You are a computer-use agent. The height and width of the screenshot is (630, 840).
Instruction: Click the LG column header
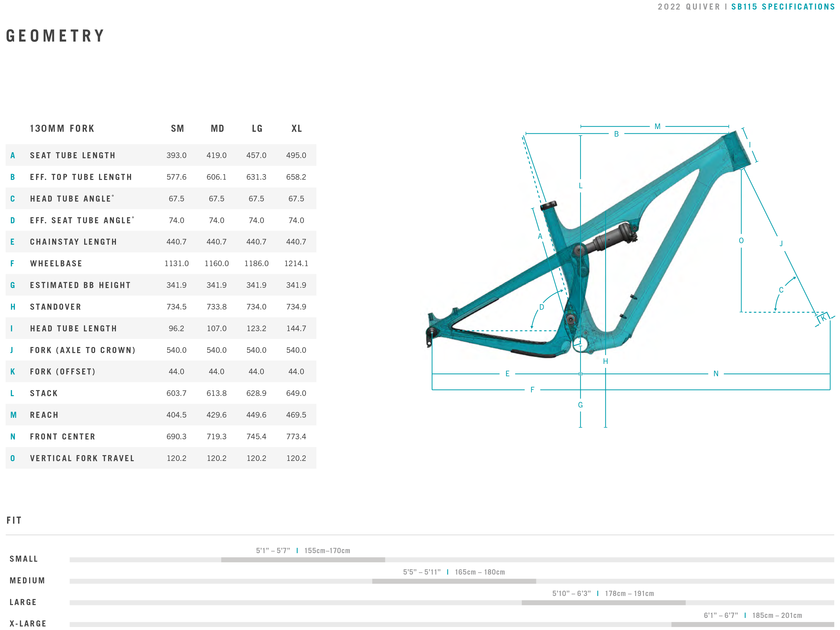coord(258,128)
